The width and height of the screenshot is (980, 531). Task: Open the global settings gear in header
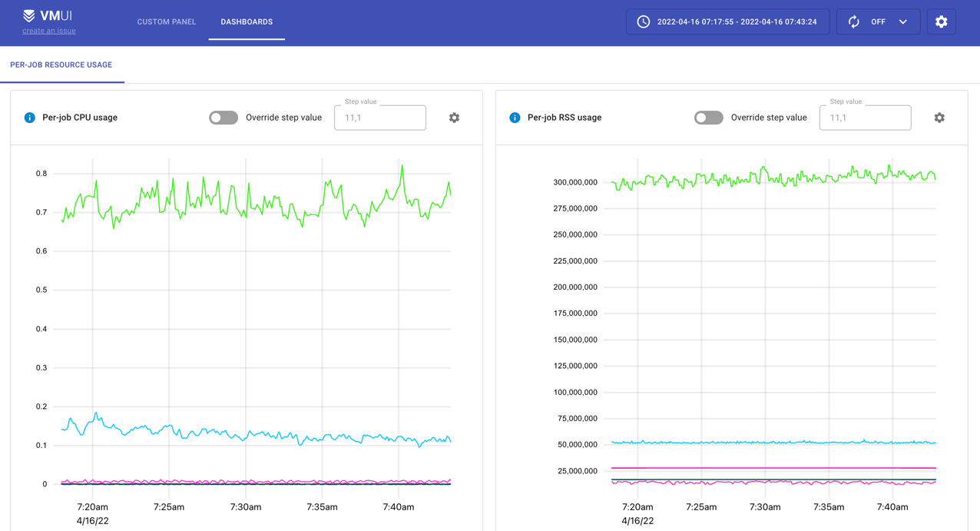[x=941, y=22]
